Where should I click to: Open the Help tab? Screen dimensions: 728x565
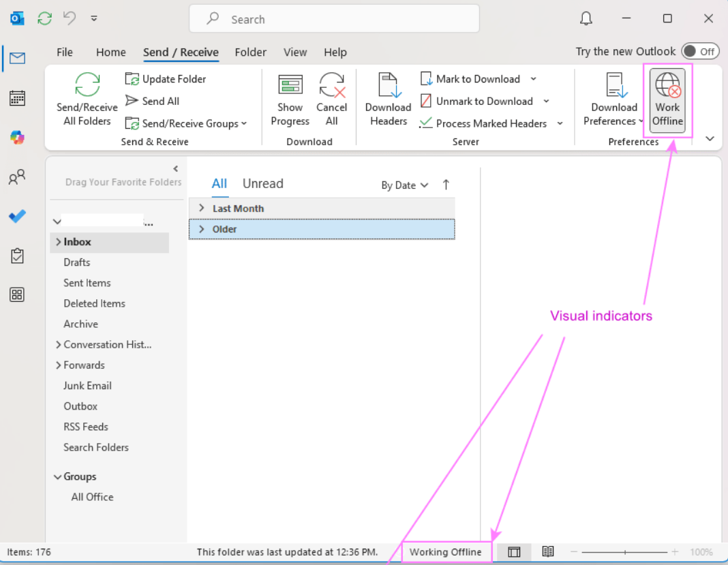click(335, 52)
